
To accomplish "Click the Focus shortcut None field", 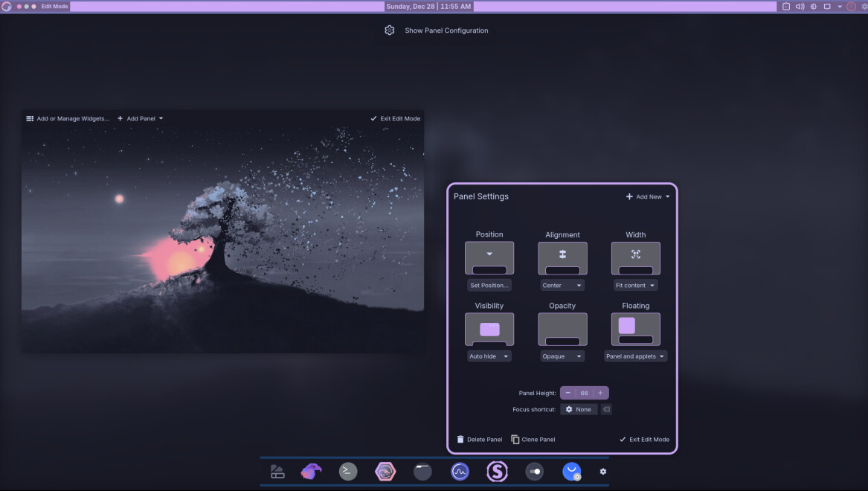I will pos(579,409).
